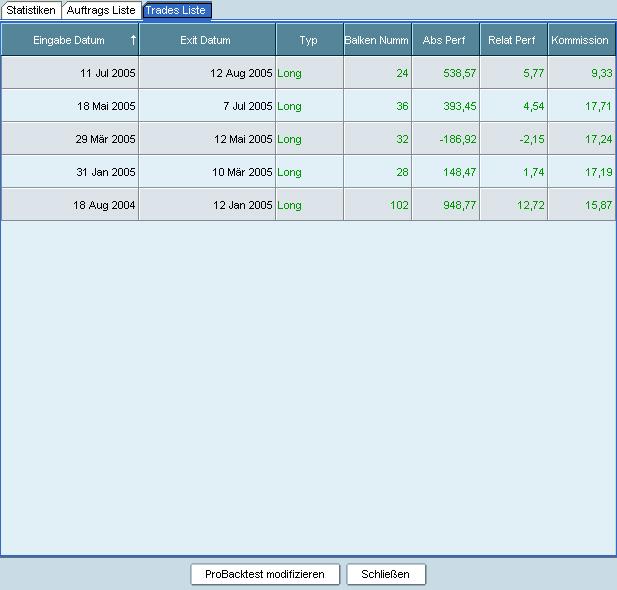617x590 pixels.
Task: Sort by Relat Perf column header
Action: 514,40
